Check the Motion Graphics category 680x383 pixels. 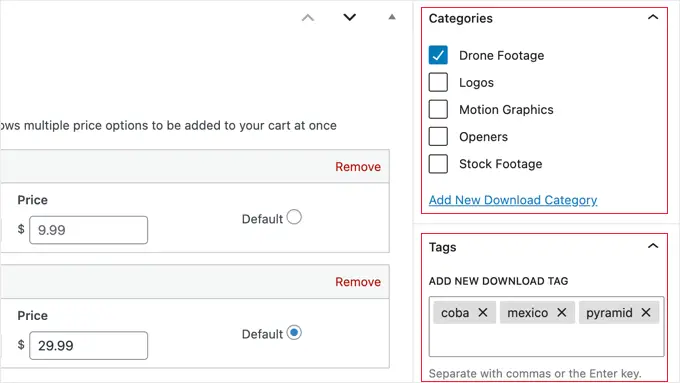pyautogui.click(x=438, y=109)
